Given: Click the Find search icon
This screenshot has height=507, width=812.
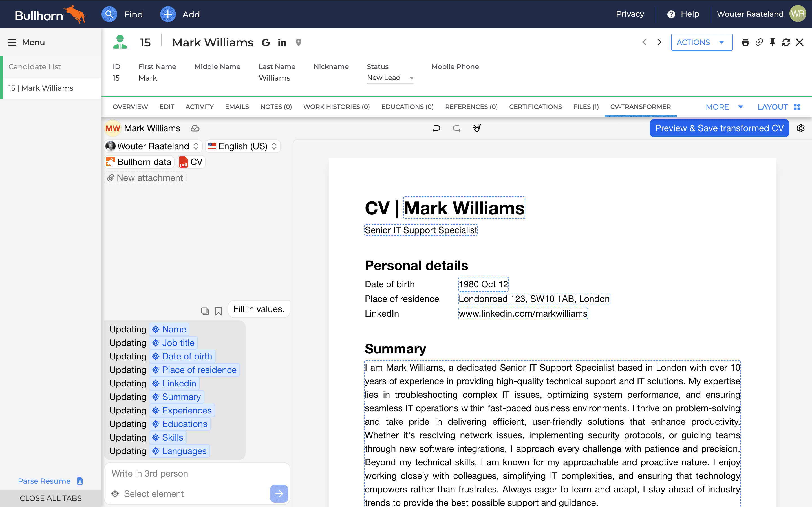Looking at the screenshot, I should (109, 14).
